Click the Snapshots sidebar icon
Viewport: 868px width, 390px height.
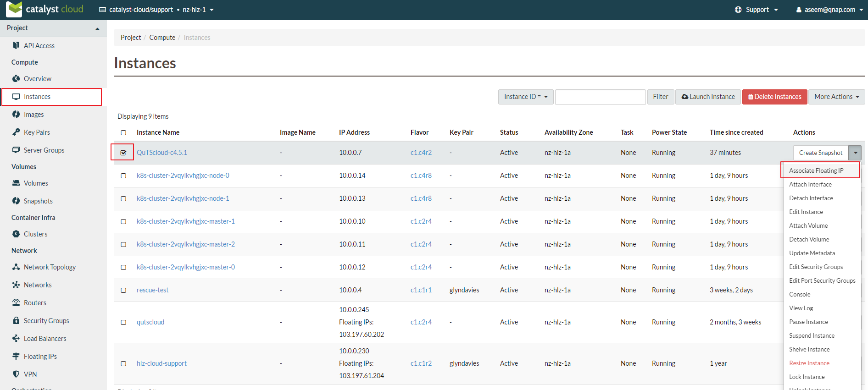[16, 201]
